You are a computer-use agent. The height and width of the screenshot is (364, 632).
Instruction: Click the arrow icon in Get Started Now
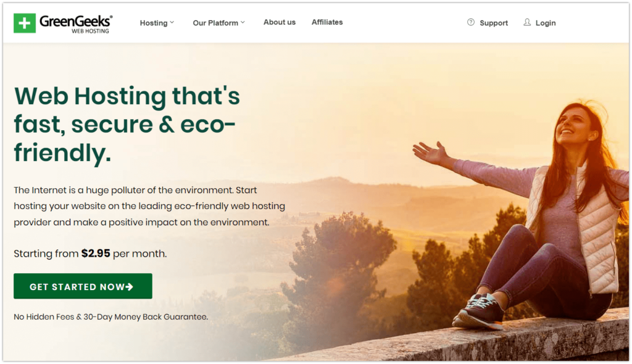[x=129, y=287]
